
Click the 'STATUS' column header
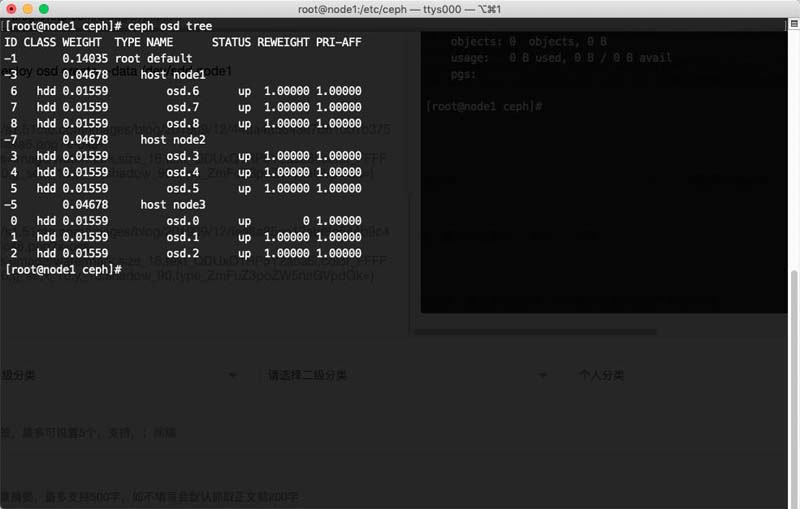coord(231,42)
